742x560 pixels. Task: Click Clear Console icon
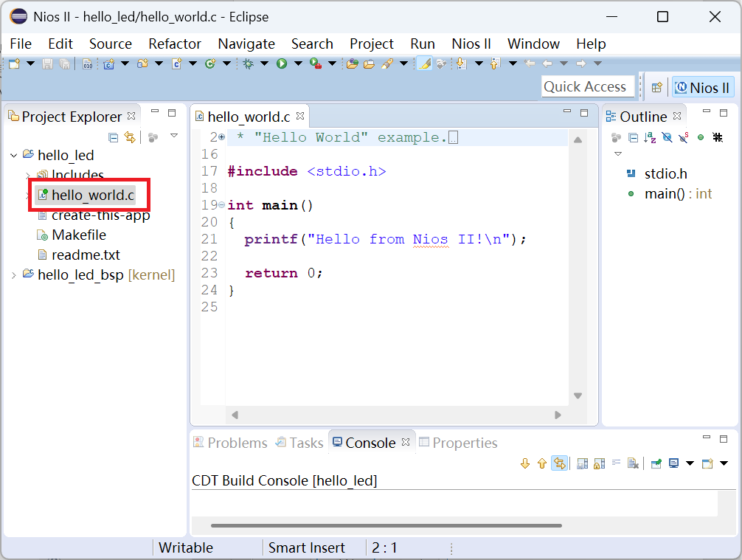click(x=633, y=463)
